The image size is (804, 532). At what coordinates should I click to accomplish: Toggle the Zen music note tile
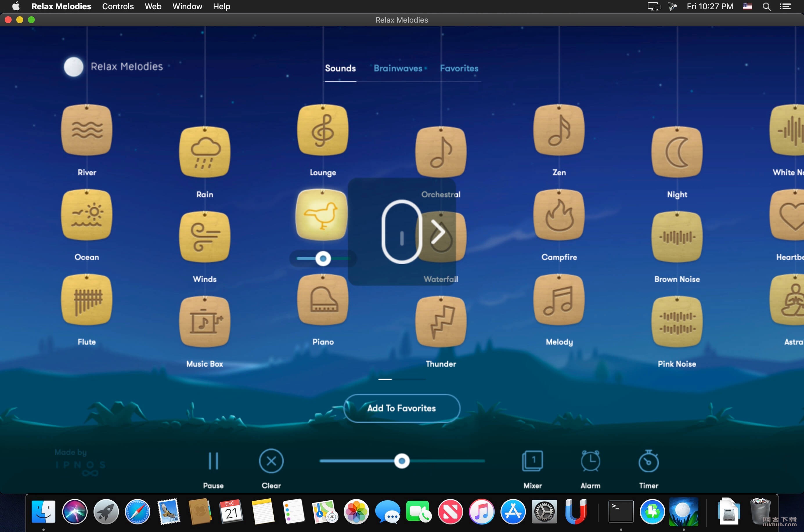559,130
